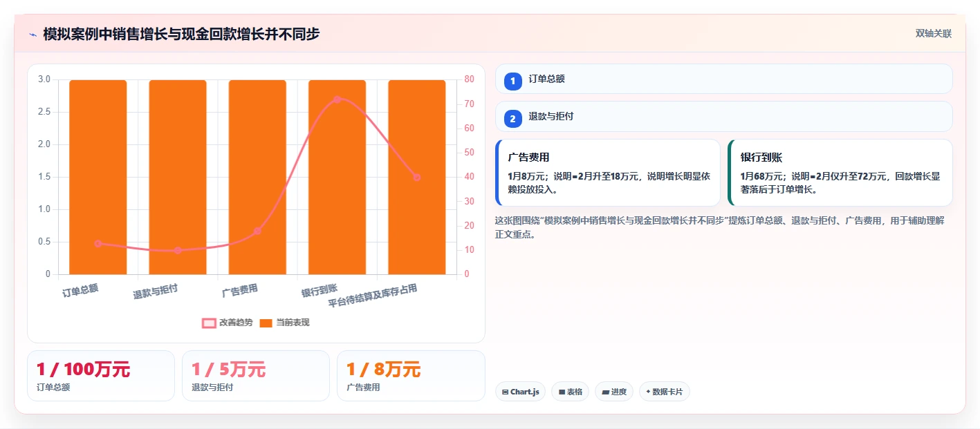The height and width of the screenshot is (429, 980).
Task: Click the 双轴关联 label
Action: coord(934,34)
